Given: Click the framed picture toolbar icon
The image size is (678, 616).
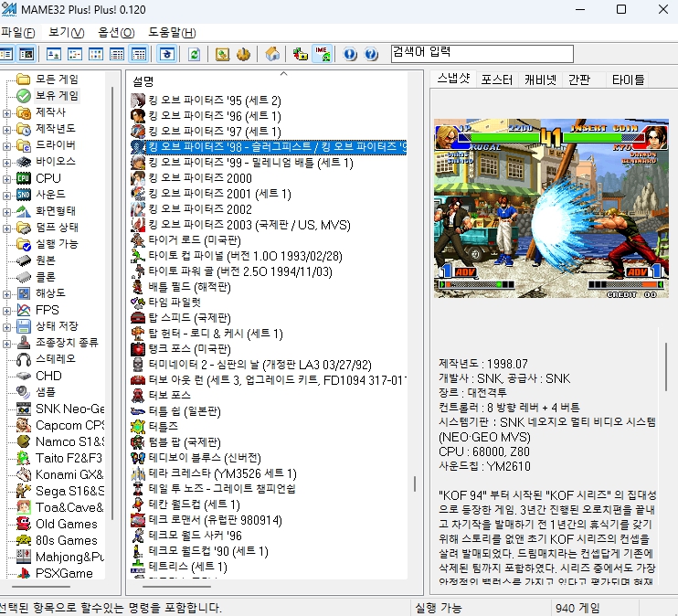Looking at the screenshot, I should click(222, 54).
